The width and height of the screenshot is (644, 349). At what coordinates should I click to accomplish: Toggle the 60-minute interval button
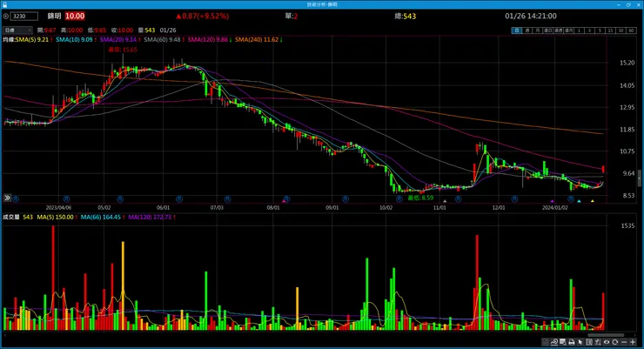(x=631, y=30)
